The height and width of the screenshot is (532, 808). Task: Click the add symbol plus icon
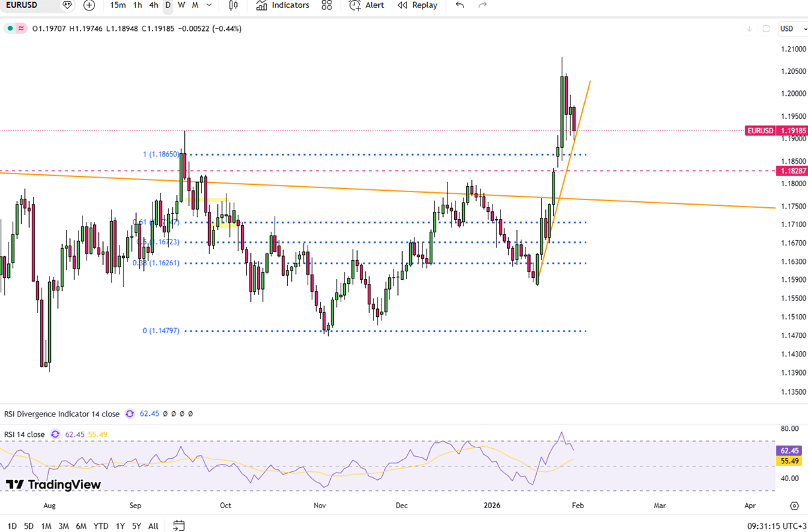click(89, 5)
